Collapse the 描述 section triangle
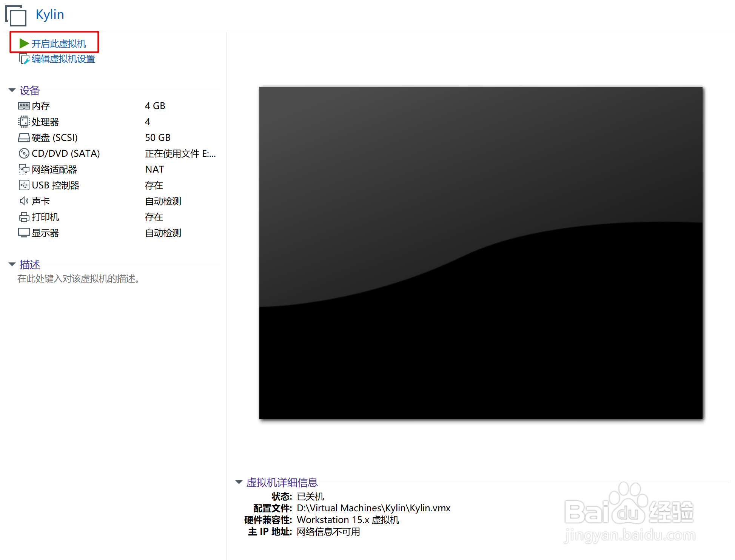Viewport: 735px width, 560px height. [12, 264]
